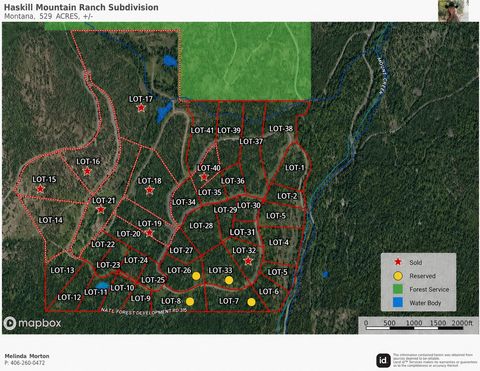Select the LOT-23 label
This screenshot has width=480, height=371.
[x=108, y=265]
